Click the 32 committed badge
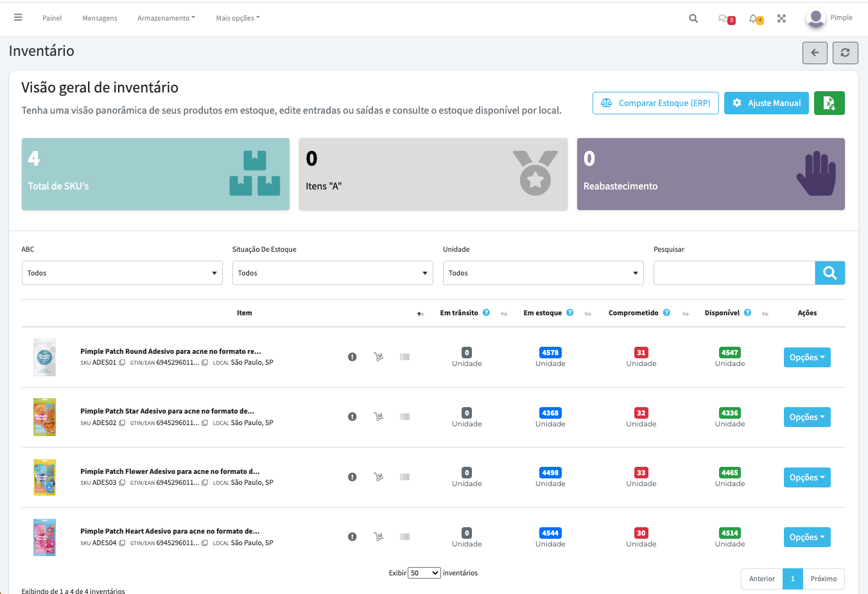Viewport: 868px width, 594px height. (x=641, y=413)
